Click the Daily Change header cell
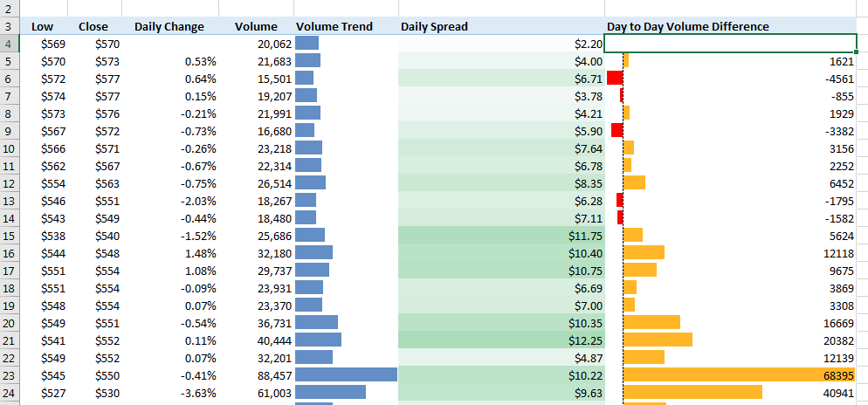This screenshot has width=868, height=405. click(170, 26)
